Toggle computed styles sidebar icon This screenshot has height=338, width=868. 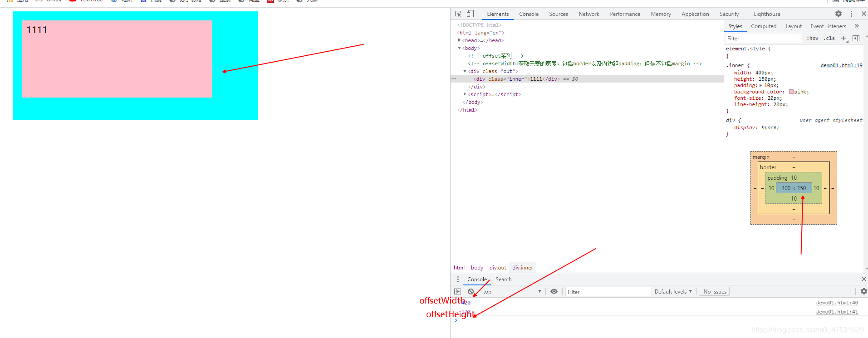[856, 39]
